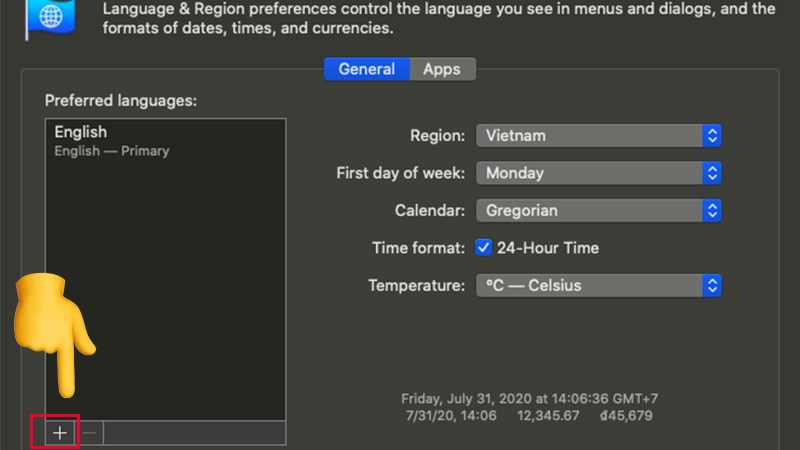Open the Region dropdown showing Vietnam
The width and height of the screenshot is (800, 450).
[x=598, y=136]
